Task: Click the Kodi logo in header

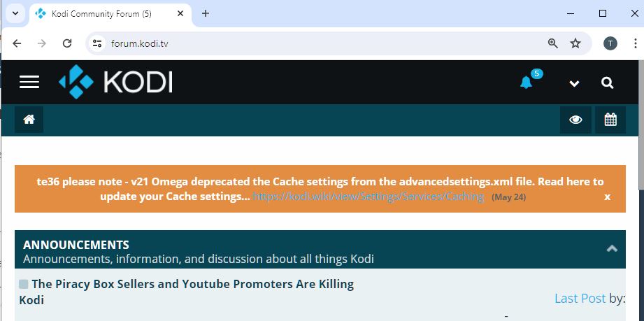Action: [115, 82]
